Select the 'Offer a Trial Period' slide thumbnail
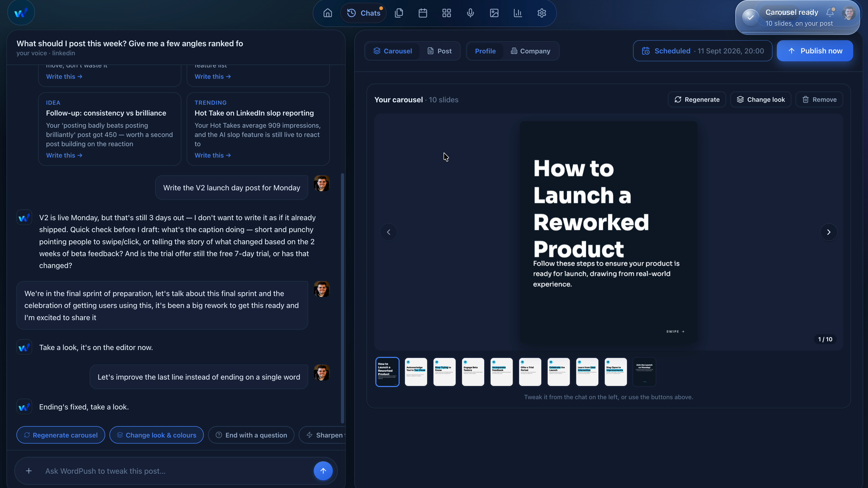The image size is (868, 488). (x=530, y=372)
